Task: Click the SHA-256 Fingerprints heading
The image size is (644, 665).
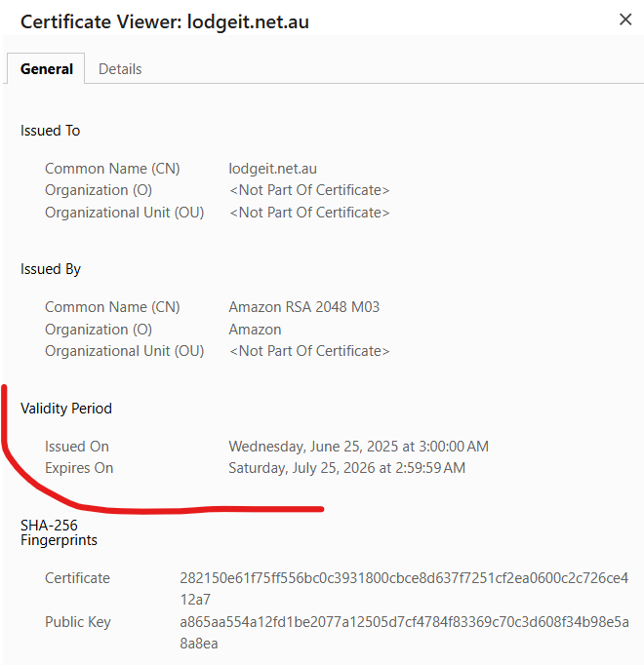Action: coord(59,532)
